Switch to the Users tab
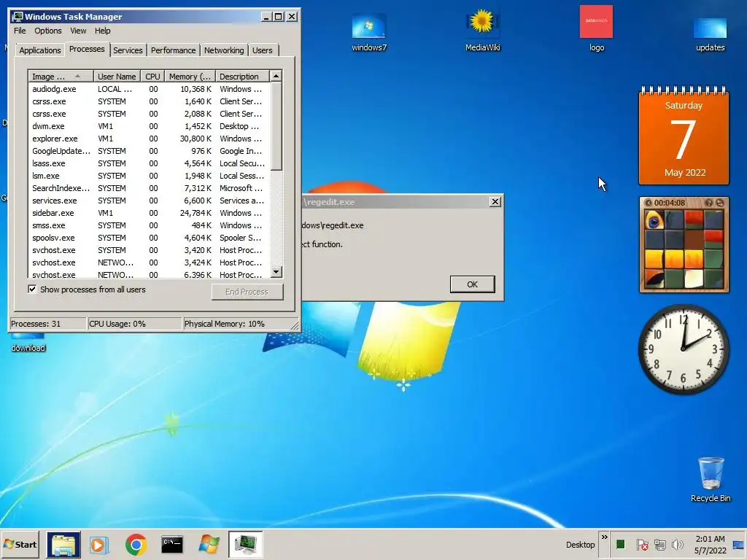Screen dimensions: 747x560 (263, 50)
